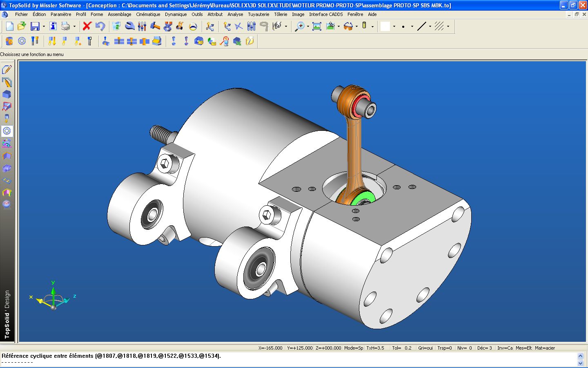Screen dimensions: 588x368
Task: Open the Assemblage menu
Action: (119, 14)
